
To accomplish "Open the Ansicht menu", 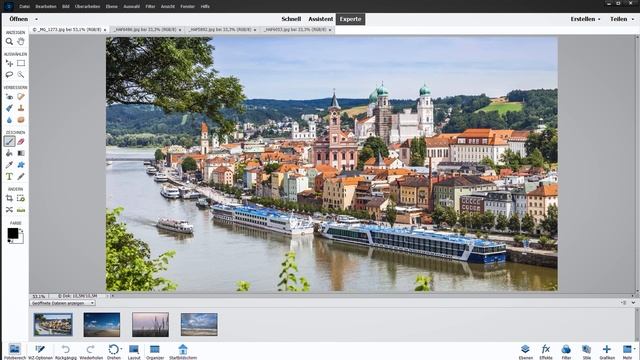I will pos(168,7).
